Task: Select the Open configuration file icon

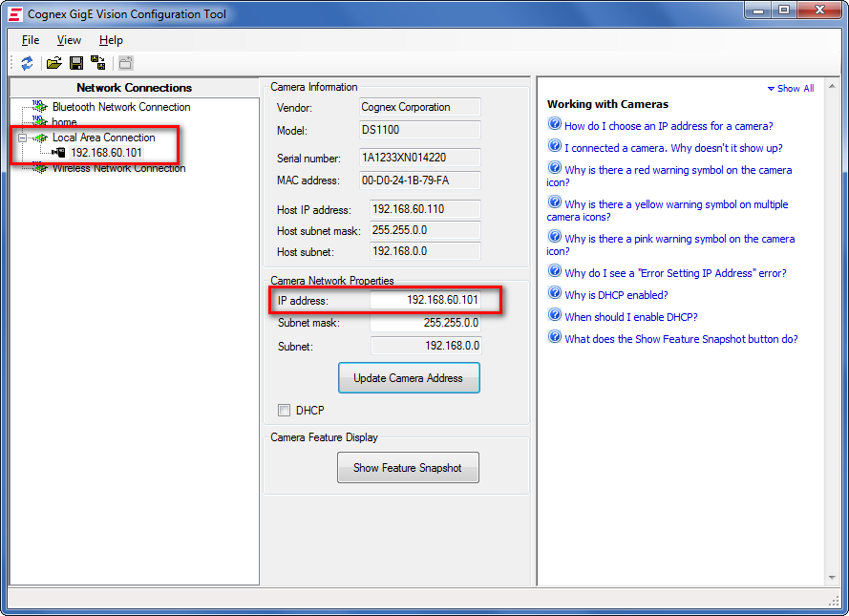Action: 53,61
